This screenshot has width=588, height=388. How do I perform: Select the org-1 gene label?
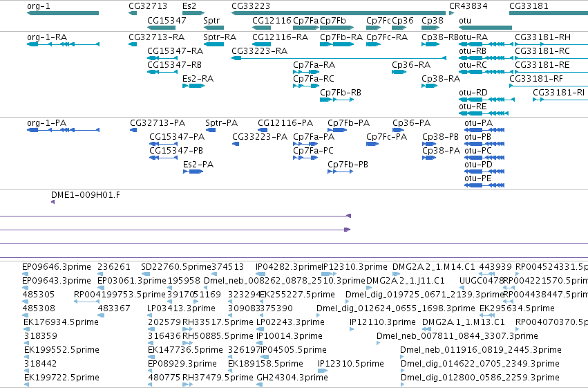[x=39, y=6]
